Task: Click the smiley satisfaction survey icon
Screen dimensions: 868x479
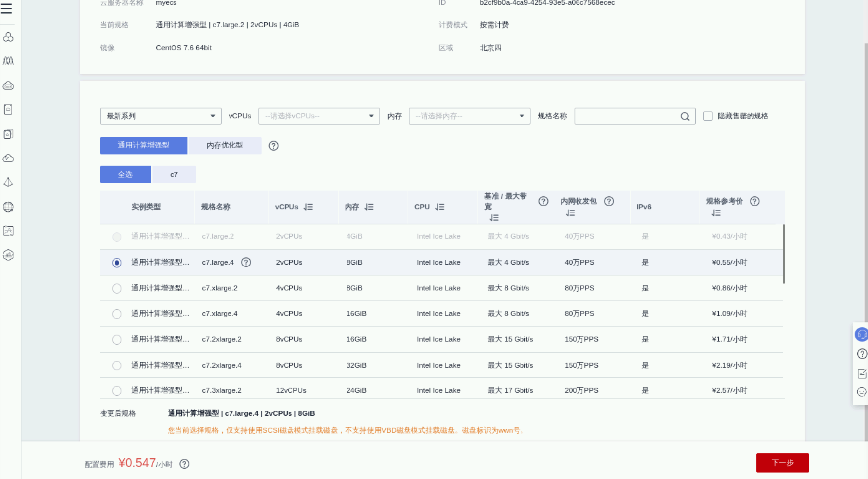Action: point(862,392)
